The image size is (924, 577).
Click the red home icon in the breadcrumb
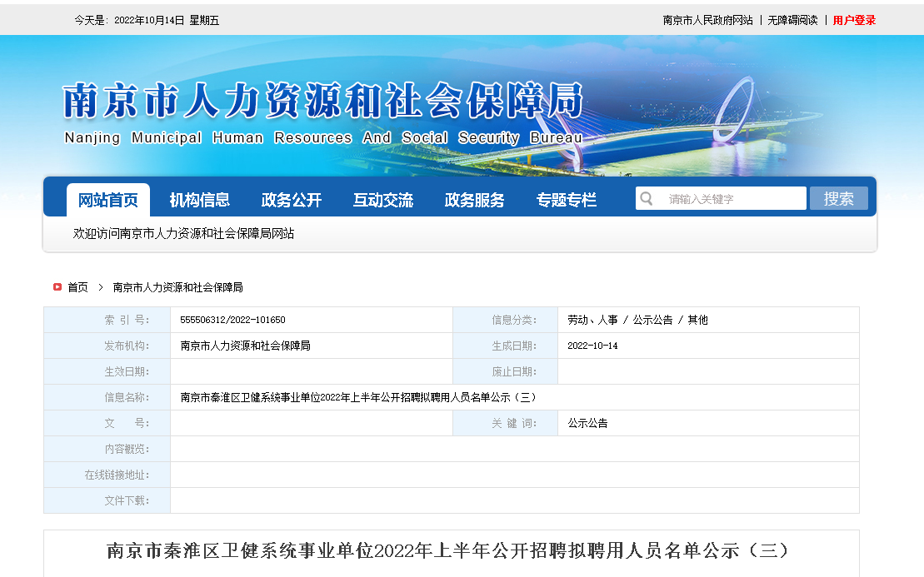coord(57,287)
